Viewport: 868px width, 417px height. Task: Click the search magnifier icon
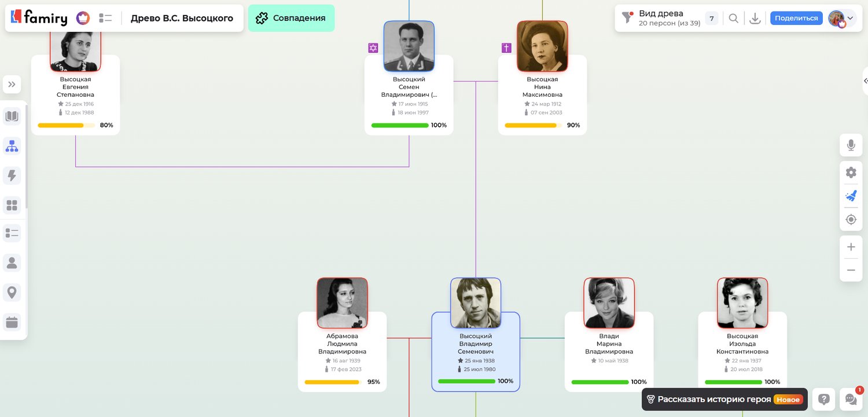coord(733,19)
